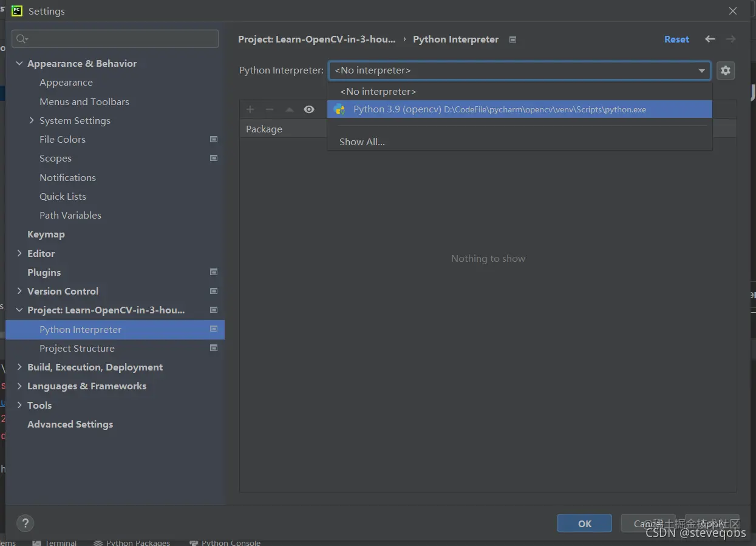Viewport: 756px width, 546px height.
Task: Click the add package plus icon
Action: tap(250, 109)
